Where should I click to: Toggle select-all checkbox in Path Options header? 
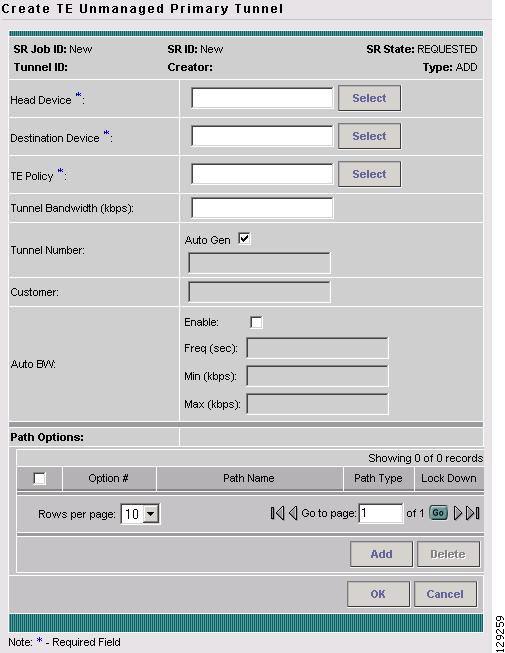point(40,479)
